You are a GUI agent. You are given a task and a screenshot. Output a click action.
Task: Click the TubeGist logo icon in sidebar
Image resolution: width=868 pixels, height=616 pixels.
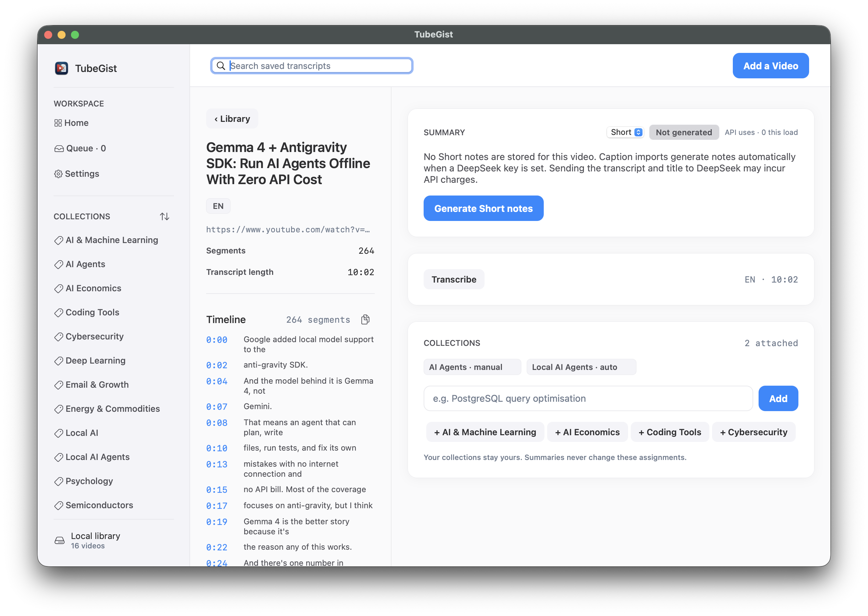coord(62,68)
